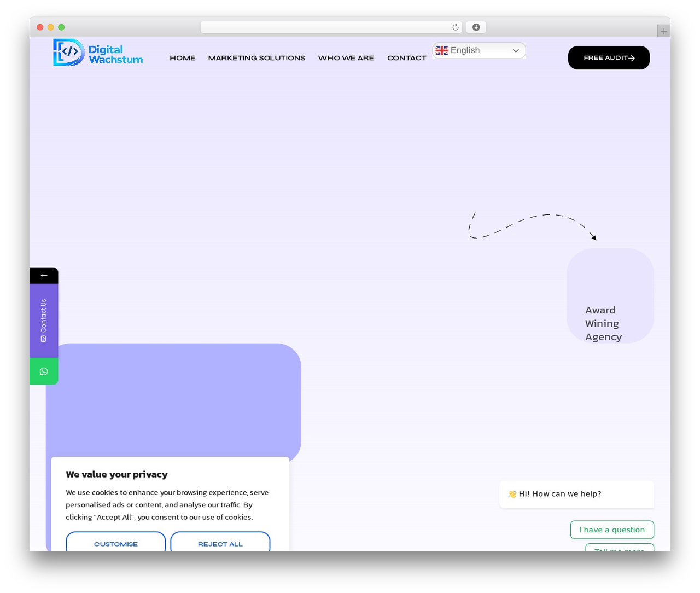
Task: Choose "I have a question" chat reply
Action: click(612, 530)
